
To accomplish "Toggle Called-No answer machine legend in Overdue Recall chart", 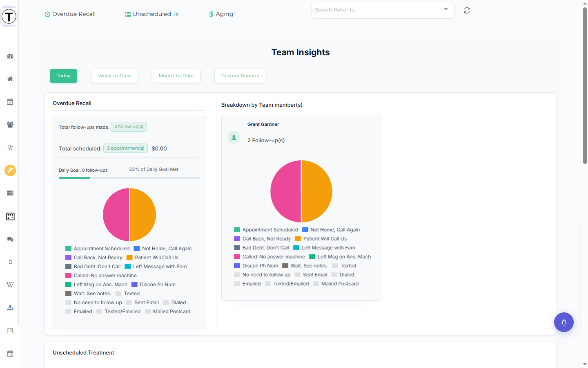I will [101, 276].
